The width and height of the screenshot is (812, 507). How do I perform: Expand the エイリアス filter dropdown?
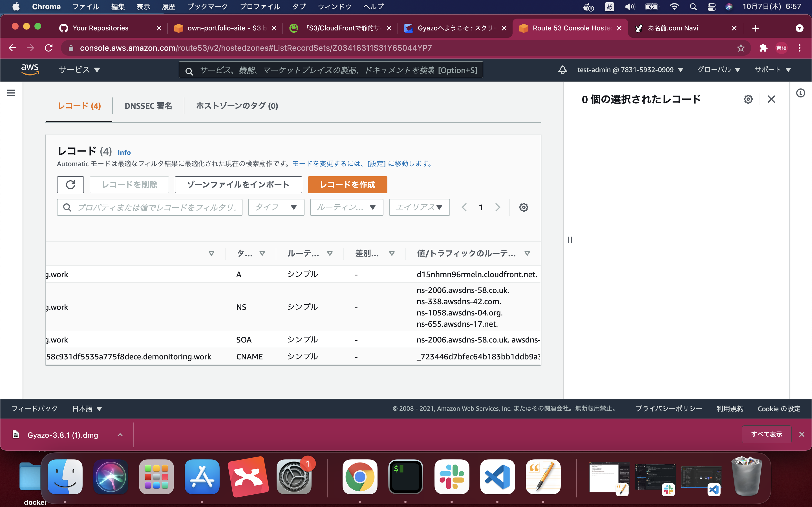tap(419, 207)
